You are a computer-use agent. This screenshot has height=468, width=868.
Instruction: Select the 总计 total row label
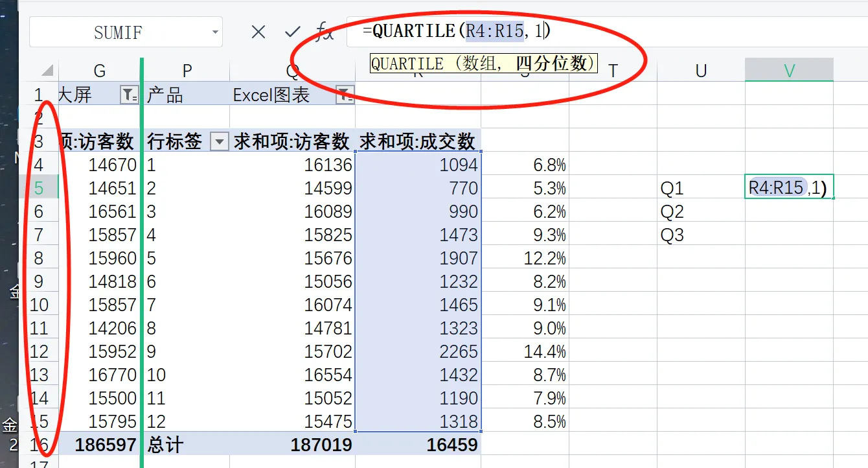click(187, 445)
